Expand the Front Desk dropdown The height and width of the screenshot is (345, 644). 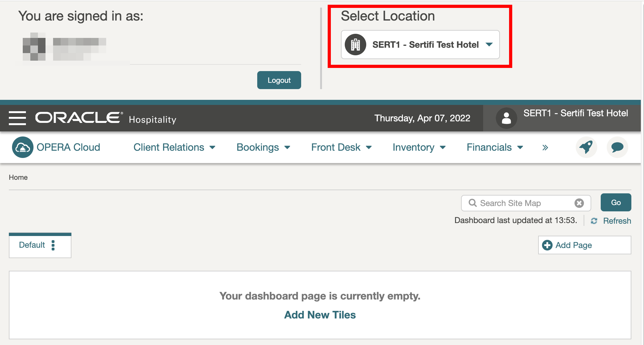click(341, 147)
